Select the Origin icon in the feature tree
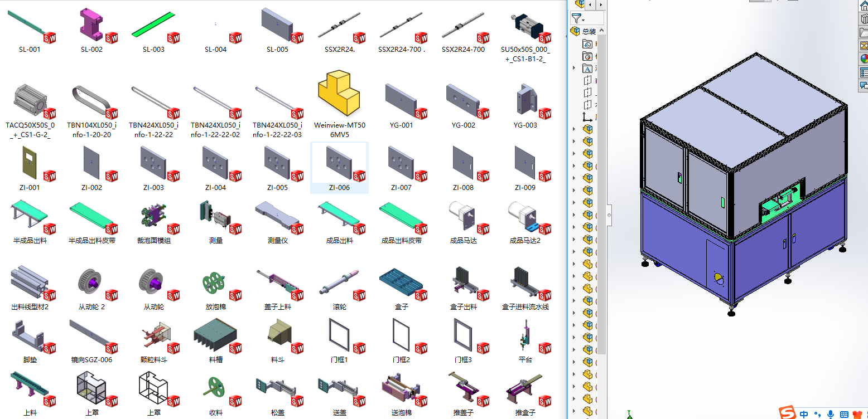The width and height of the screenshot is (868, 419). [587, 117]
